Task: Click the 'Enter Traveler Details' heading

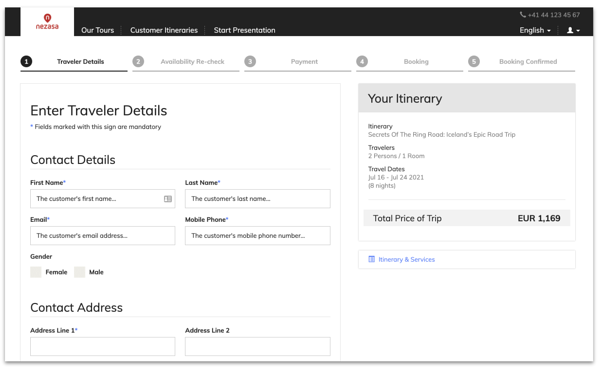Action: [99, 111]
